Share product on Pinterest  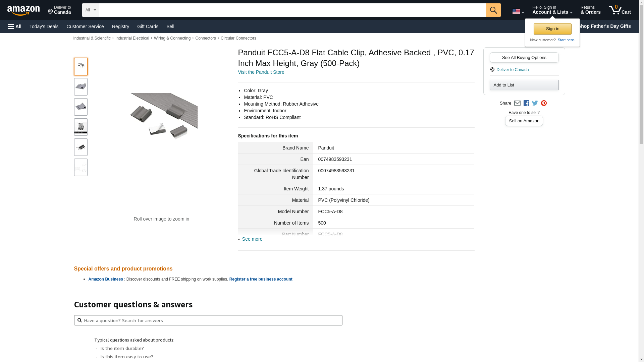click(544, 103)
